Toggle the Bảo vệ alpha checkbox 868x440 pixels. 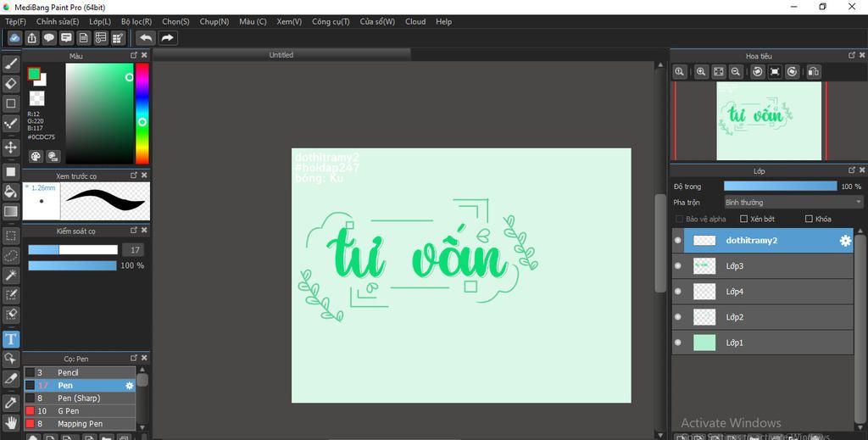tap(679, 219)
